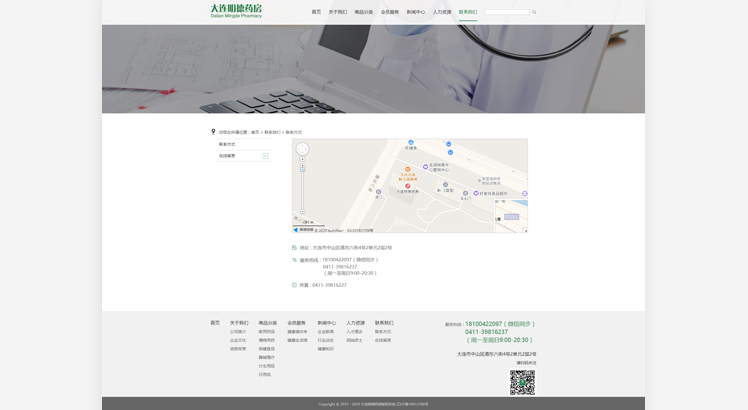Click the map pan compass control
Screen dimensions: 748x410
click(x=302, y=149)
